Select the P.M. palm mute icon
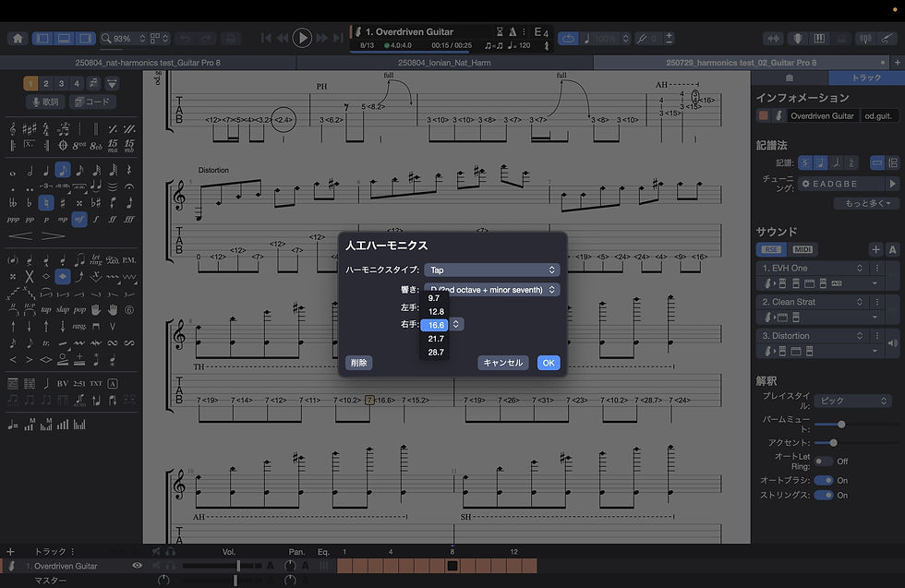Screen dimensions: 905x588 click(x=129, y=260)
